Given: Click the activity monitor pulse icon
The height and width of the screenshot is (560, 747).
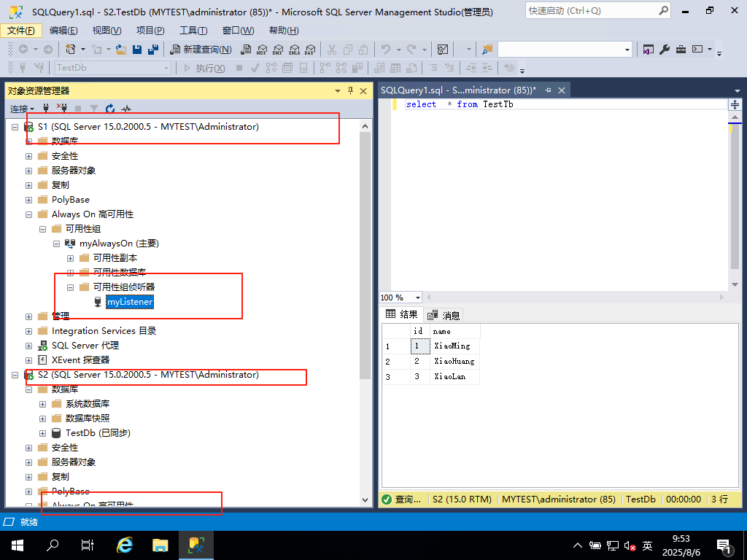Looking at the screenshot, I should click(x=125, y=109).
